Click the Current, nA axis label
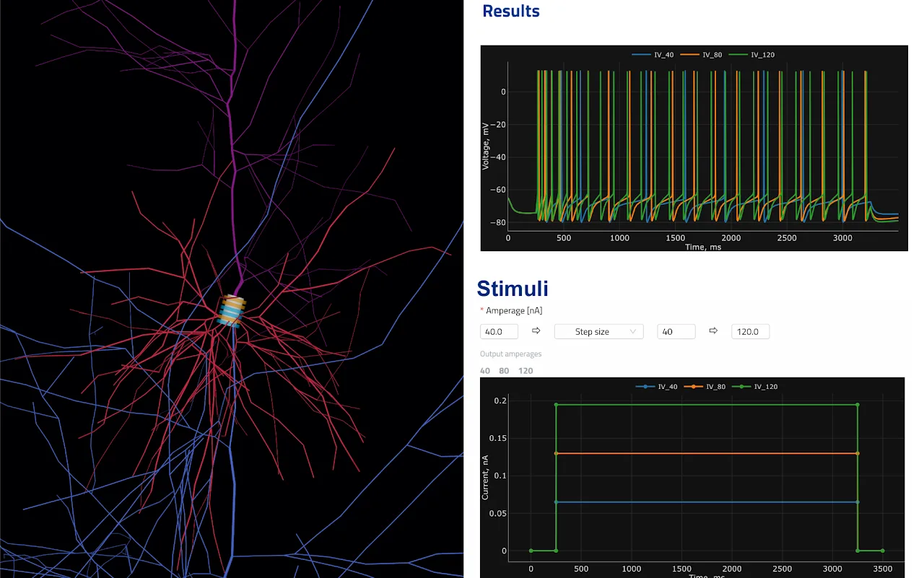Image resolution: width=924 pixels, height=578 pixels. (x=485, y=478)
